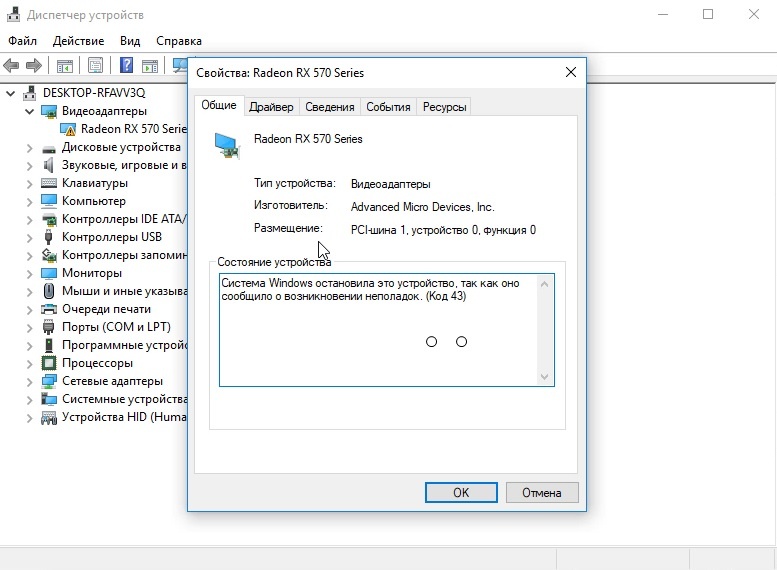This screenshot has height=570, width=777.
Task: Open Help using the blue question-mark icon
Action: coord(126,65)
